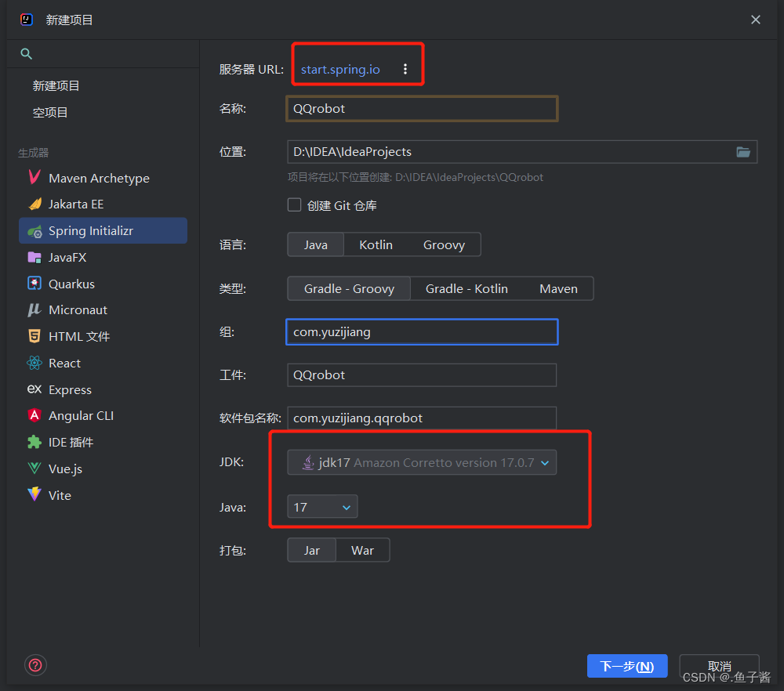Viewport: 784px width, 691px height.
Task: Click the Angular CLI red icon
Action: (x=34, y=415)
